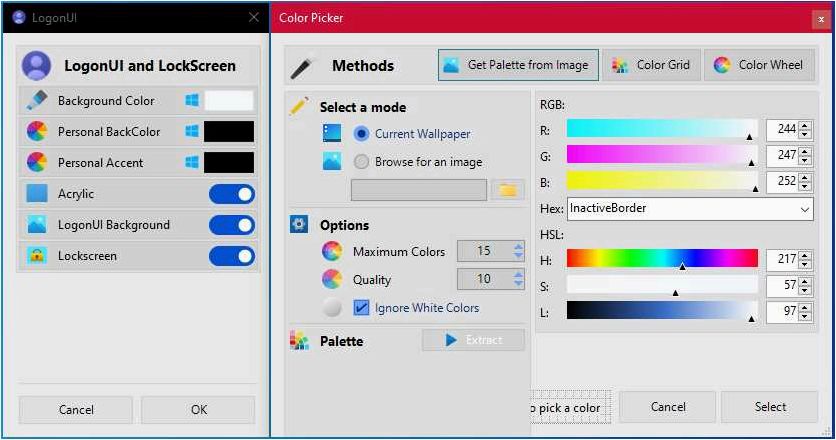836x440 pixels.
Task: Click the gray circle icon beside Ignore White Colors
Action: [332, 307]
